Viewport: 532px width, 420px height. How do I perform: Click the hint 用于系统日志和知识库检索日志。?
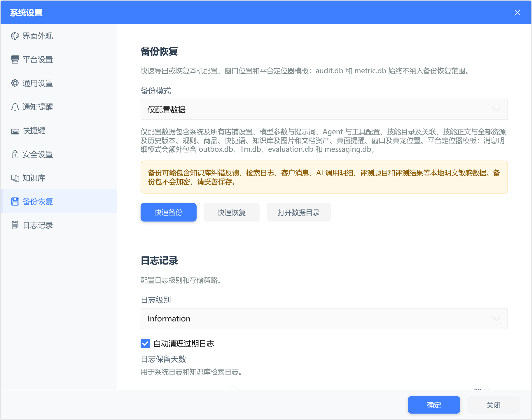(191, 372)
